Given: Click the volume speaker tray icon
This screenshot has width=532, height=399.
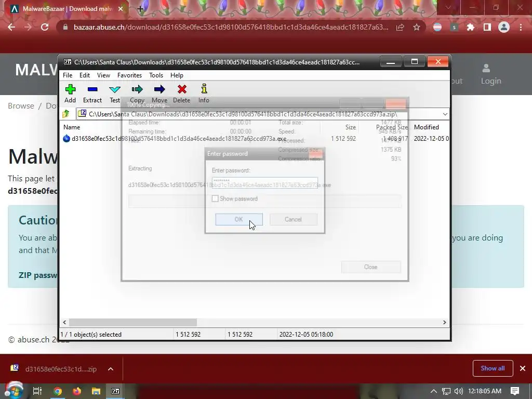Looking at the screenshot, I should (x=458, y=391).
